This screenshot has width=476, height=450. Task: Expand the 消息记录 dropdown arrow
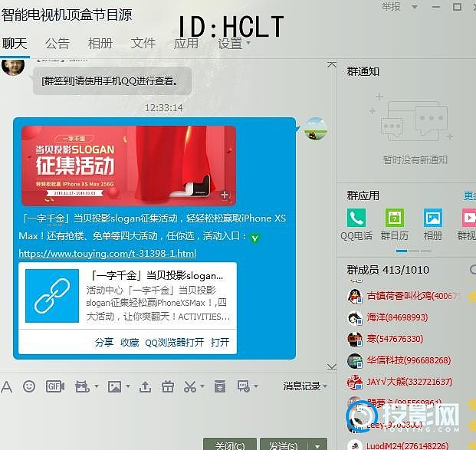tap(325, 386)
